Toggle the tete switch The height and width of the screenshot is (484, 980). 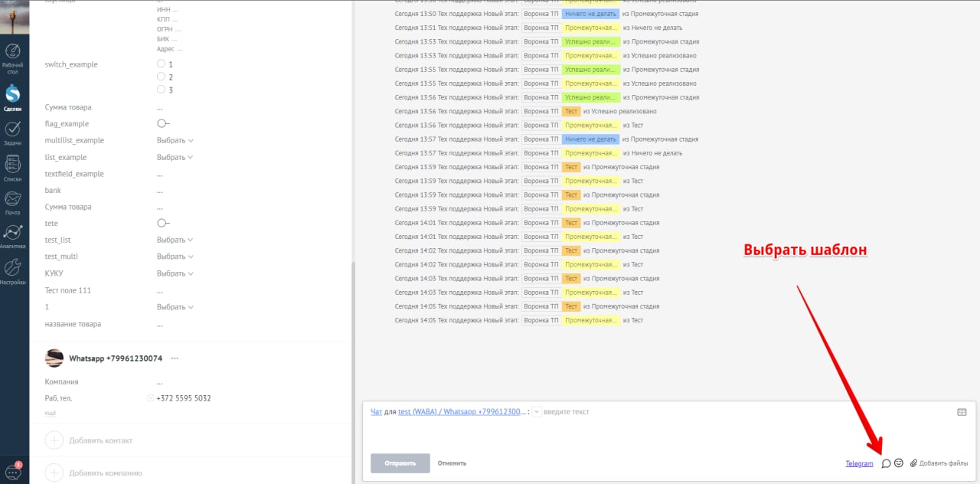pyautogui.click(x=163, y=223)
